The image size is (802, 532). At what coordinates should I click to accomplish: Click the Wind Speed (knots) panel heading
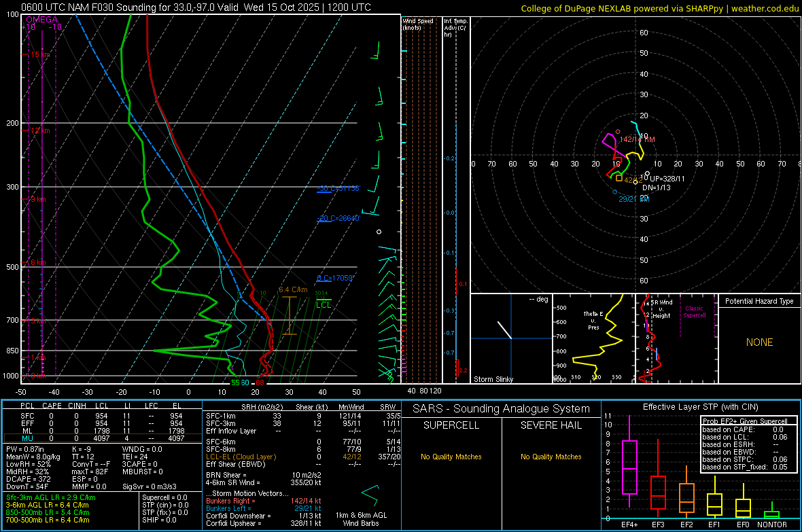pyautogui.click(x=418, y=24)
